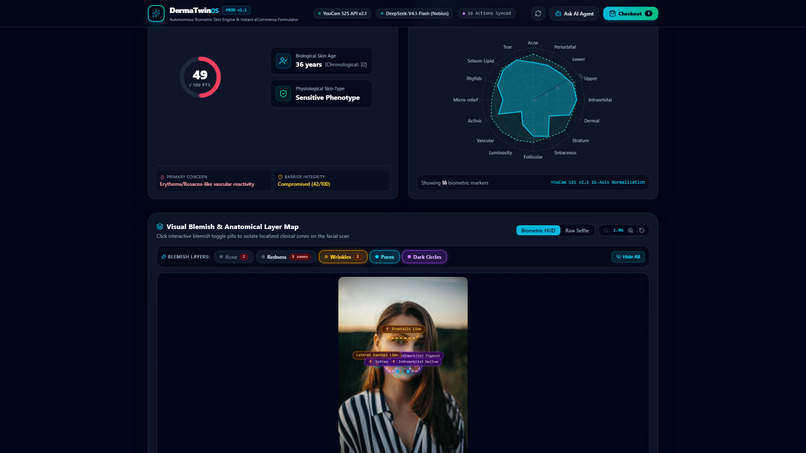Click the refresh sync icon in header
Screen dimensions: 806x453
click(538, 13)
